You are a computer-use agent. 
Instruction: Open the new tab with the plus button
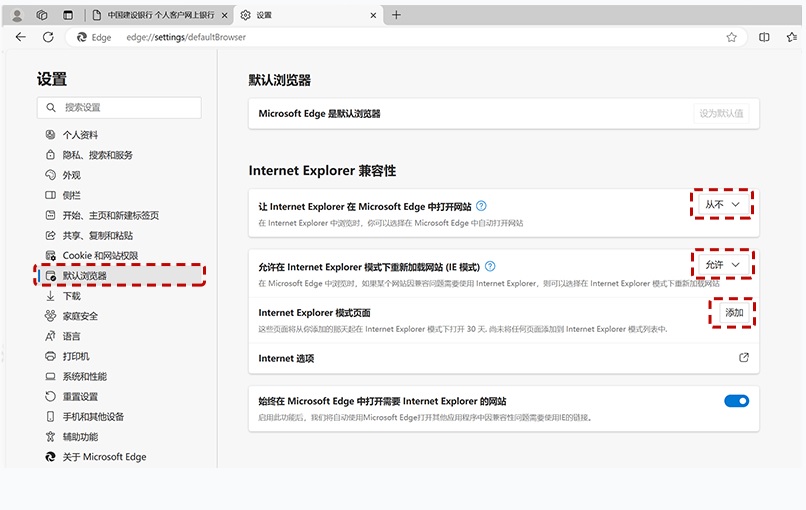tap(396, 15)
